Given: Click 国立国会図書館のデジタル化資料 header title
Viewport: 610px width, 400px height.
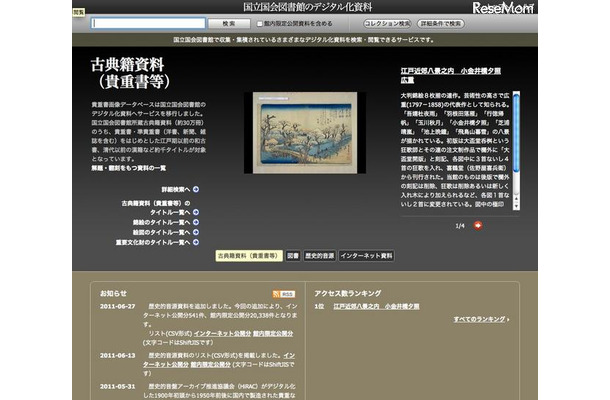Looking at the screenshot, I should (307, 7).
